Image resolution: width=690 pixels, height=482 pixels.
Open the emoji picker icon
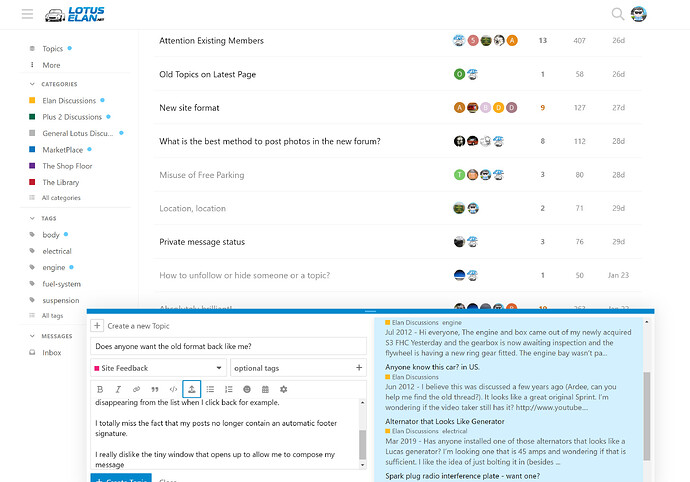pyautogui.click(x=247, y=389)
